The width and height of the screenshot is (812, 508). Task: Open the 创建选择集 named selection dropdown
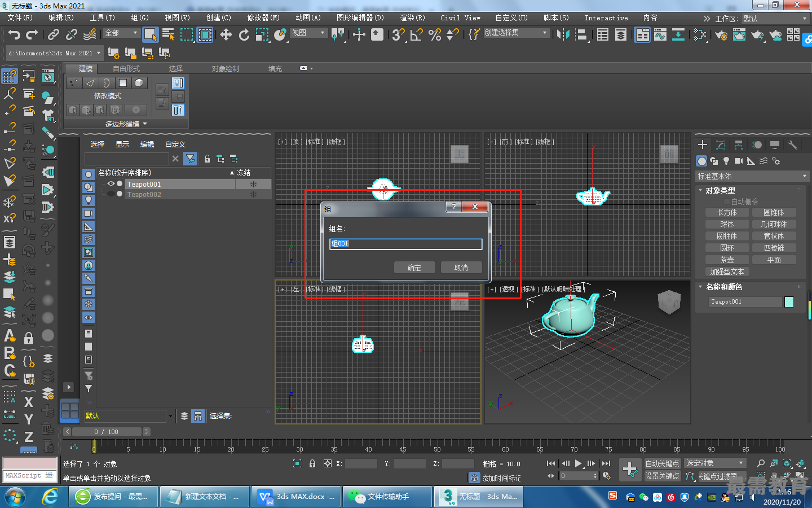(x=517, y=33)
